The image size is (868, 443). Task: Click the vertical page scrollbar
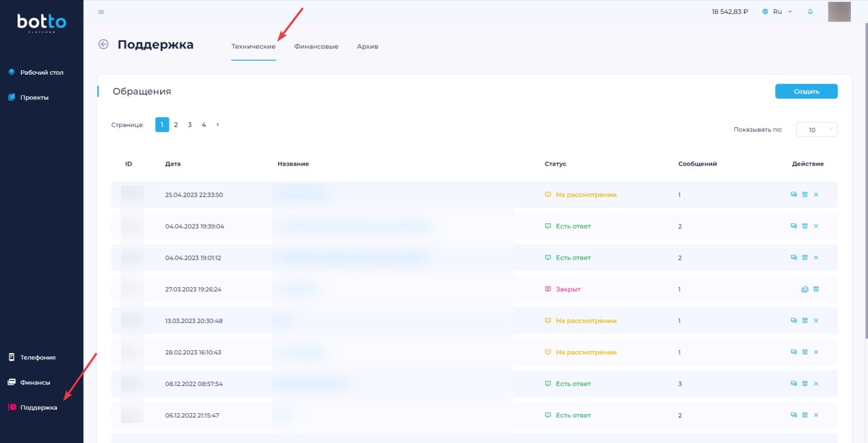click(865, 182)
